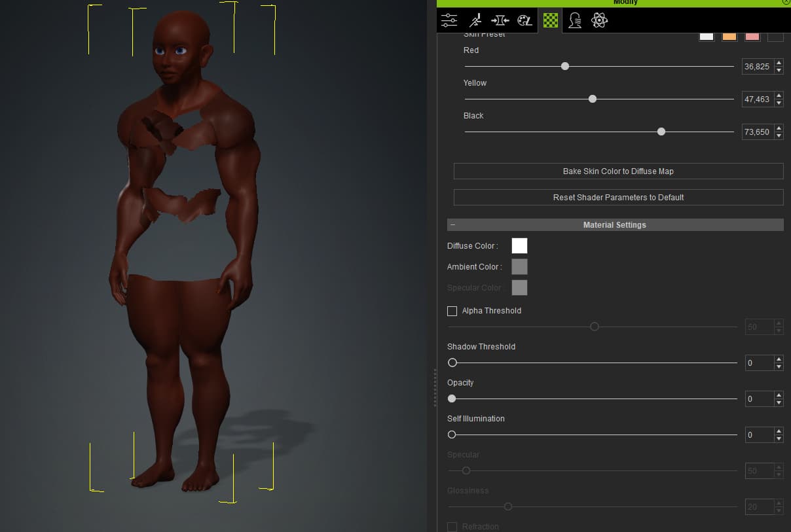Decrease Opacity with down arrow
Viewport: 791px width, 532px height.
pyautogui.click(x=779, y=402)
